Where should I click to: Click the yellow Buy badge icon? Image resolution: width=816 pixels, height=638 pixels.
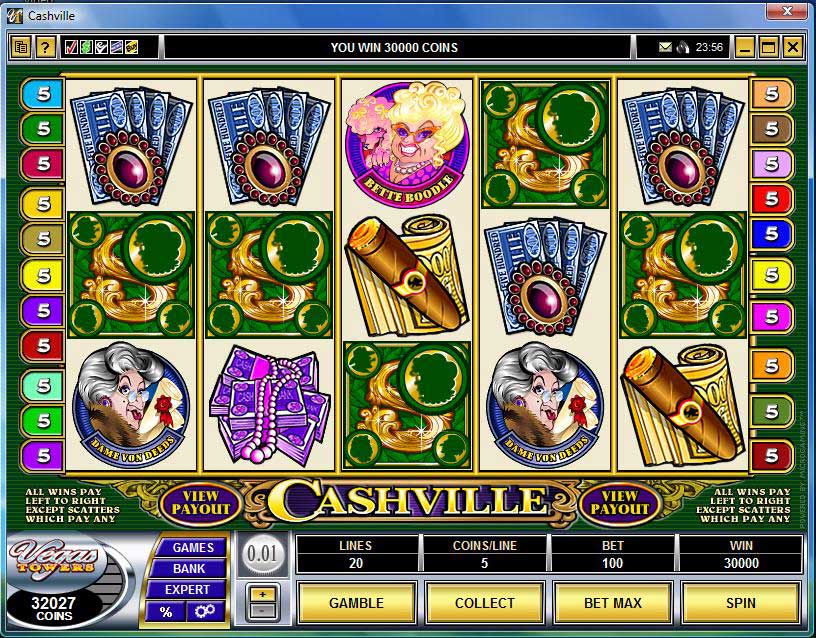click(x=132, y=47)
